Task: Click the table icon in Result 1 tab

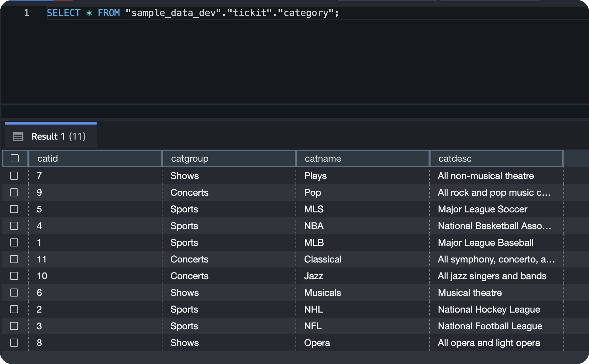Action: pyautogui.click(x=18, y=137)
